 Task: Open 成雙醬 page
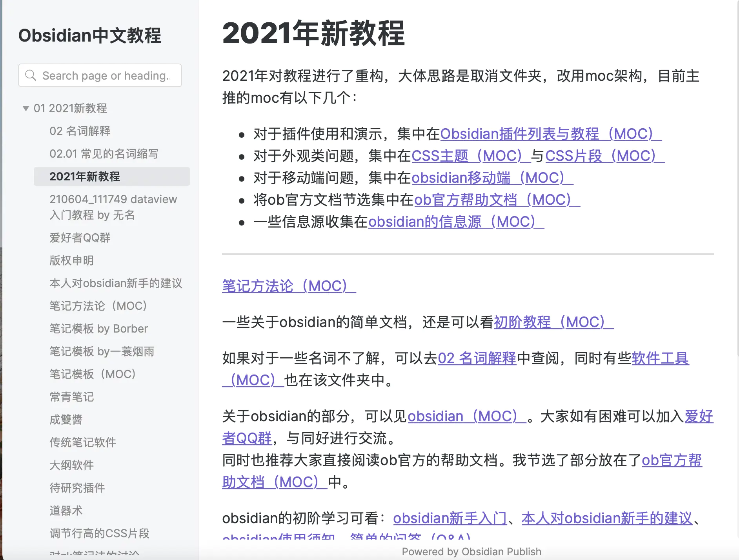pos(66,420)
